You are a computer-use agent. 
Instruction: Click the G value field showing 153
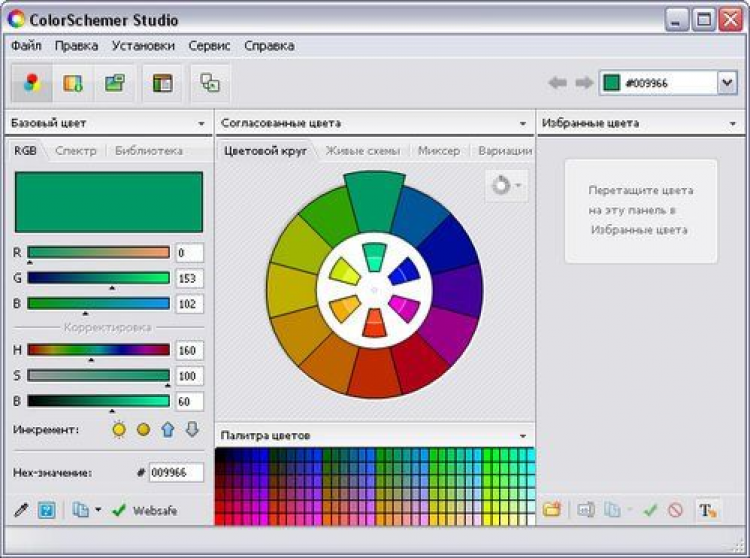[189, 278]
